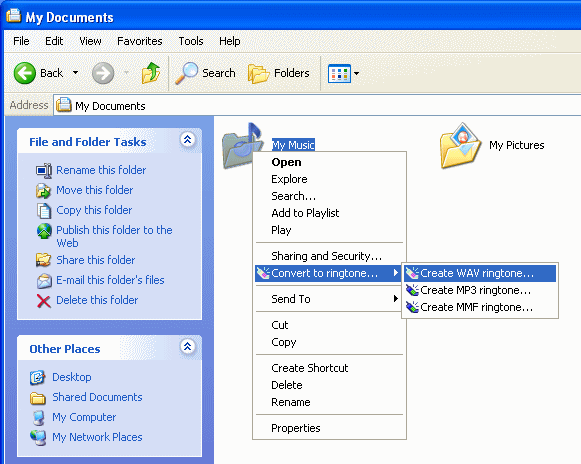The height and width of the screenshot is (464, 581).
Task: Go up one folder level icon
Action: click(x=151, y=73)
